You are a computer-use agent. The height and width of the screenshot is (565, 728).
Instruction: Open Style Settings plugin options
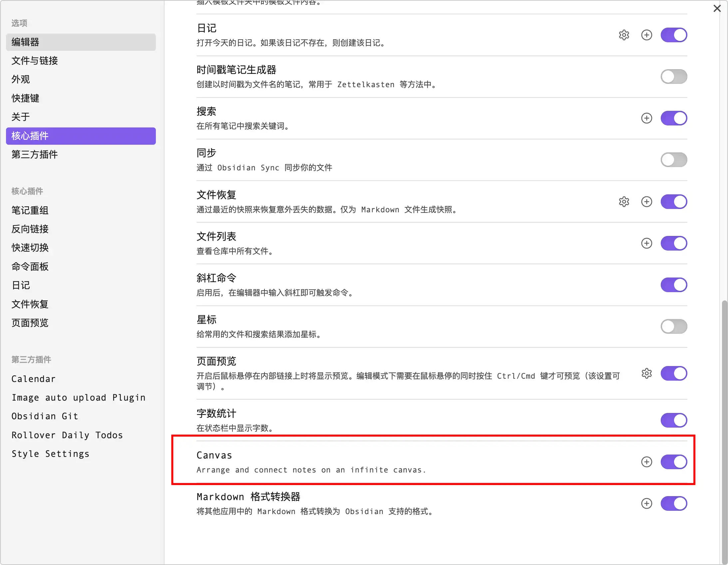50,454
